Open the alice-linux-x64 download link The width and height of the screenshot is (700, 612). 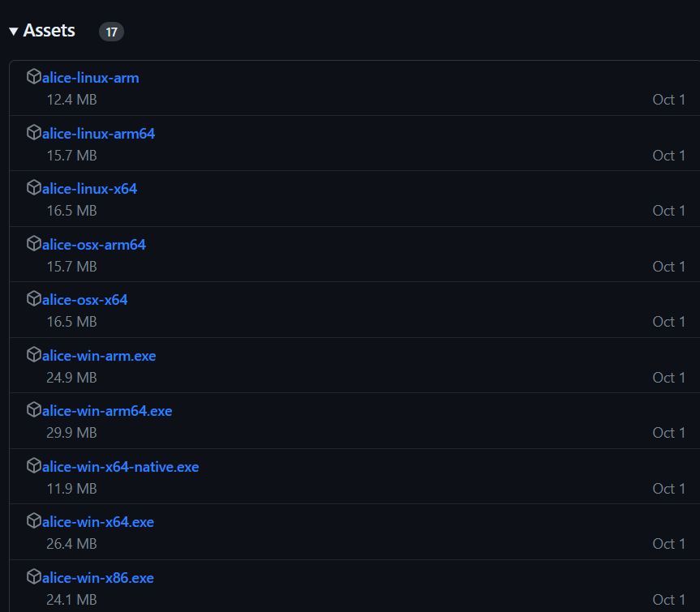tap(89, 189)
